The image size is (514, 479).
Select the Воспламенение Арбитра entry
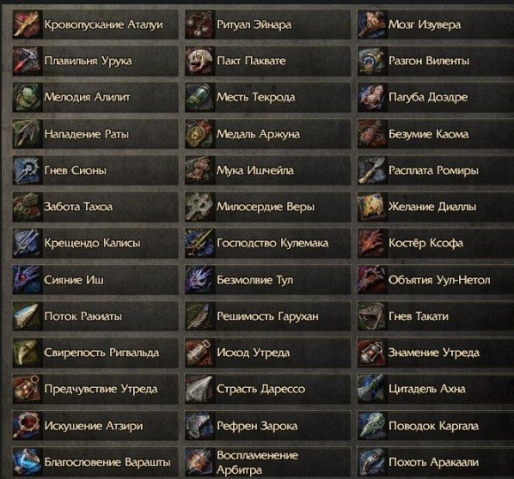[x=268, y=462]
